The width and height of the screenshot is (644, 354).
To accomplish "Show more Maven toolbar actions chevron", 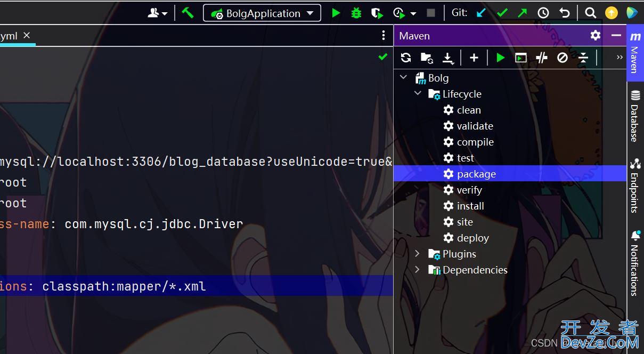I will 619,57.
